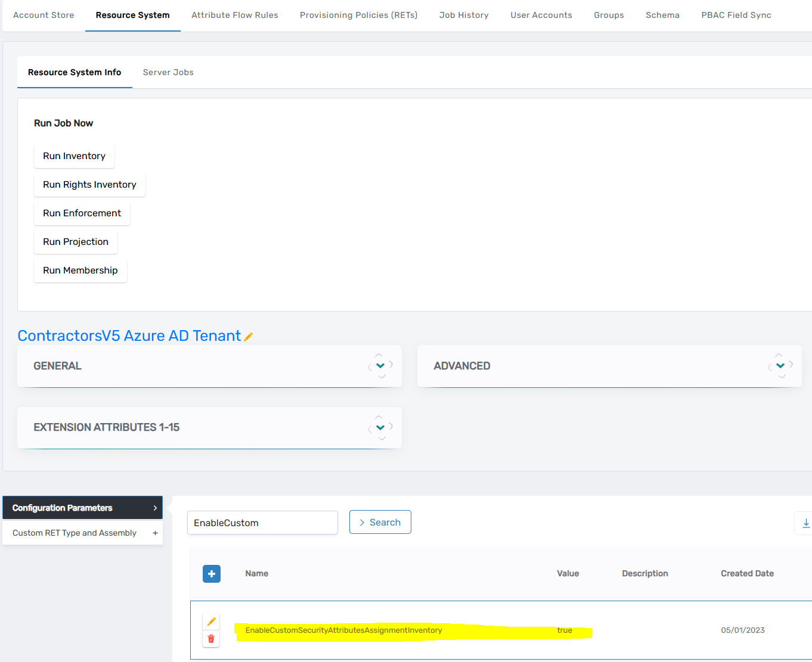The height and width of the screenshot is (662, 812).
Task: Run Inventory for the resource system
Action: coord(74,156)
